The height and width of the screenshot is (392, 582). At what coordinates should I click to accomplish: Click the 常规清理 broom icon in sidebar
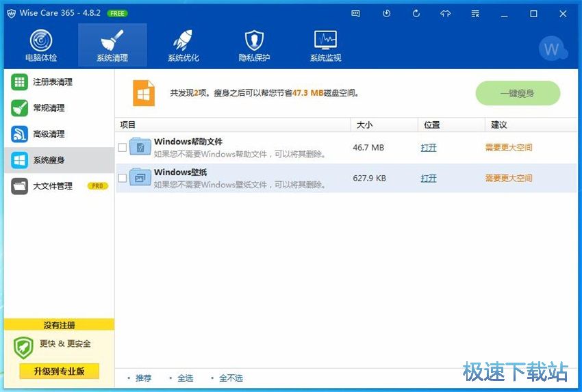pyautogui.click(x=19, y=108)
